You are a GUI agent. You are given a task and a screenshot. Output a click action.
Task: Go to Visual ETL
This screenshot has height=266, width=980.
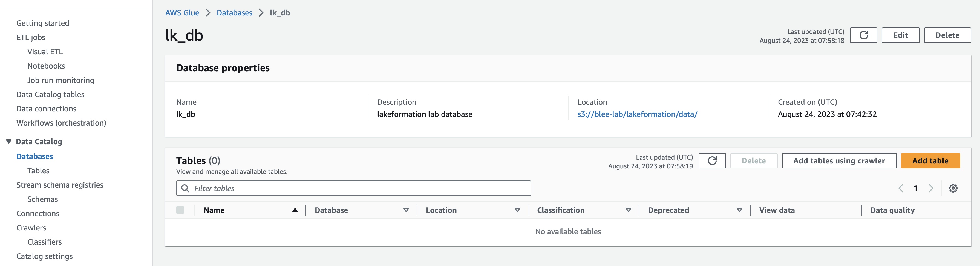45,52
